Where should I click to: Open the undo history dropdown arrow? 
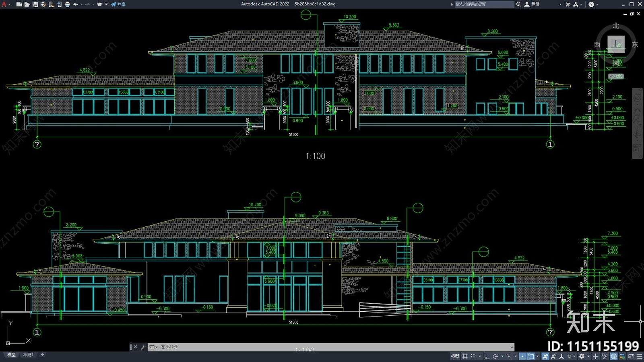tap(81, 4)
